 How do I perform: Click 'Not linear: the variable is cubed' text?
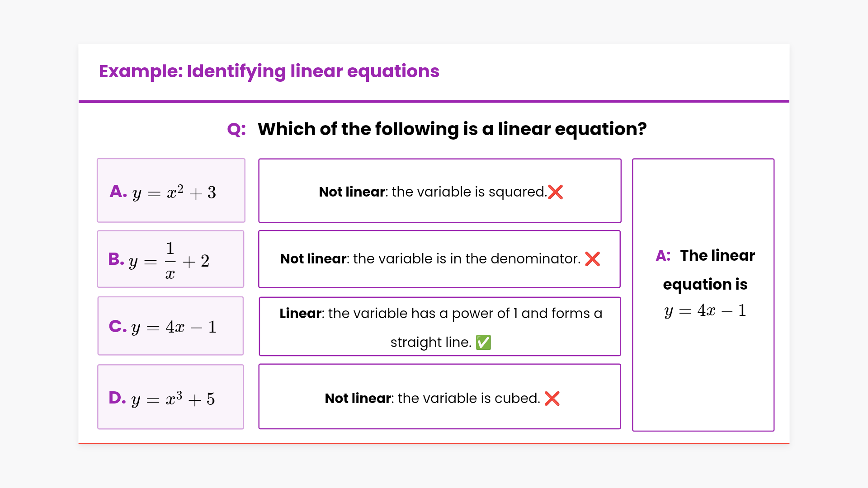coord(432,399)
